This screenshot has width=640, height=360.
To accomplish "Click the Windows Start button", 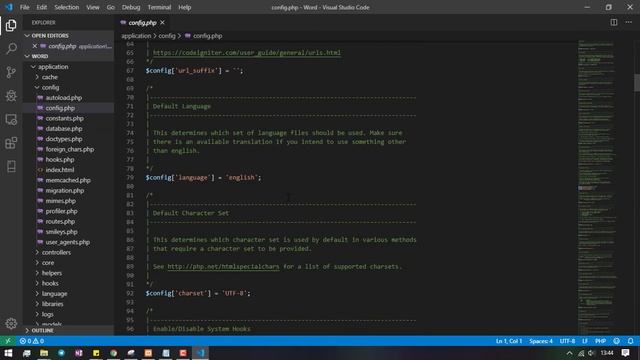I will pos(8,353).
